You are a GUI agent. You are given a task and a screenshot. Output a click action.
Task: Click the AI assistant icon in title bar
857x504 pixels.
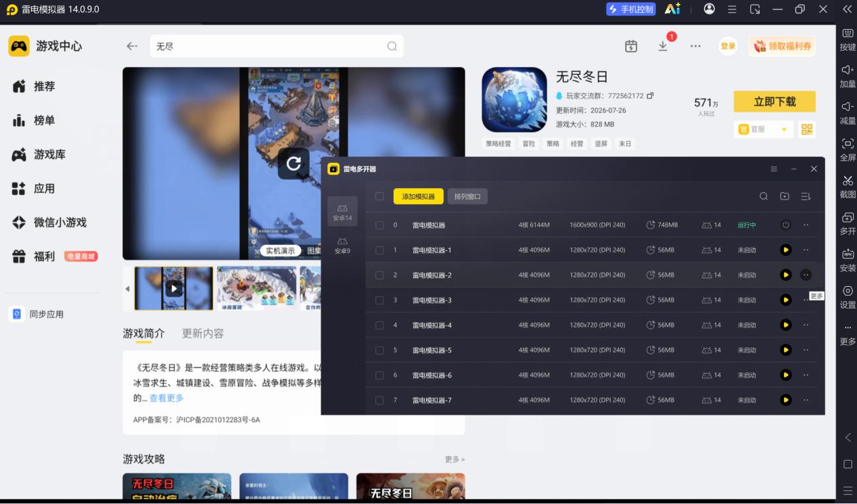[x=672, y=9]
